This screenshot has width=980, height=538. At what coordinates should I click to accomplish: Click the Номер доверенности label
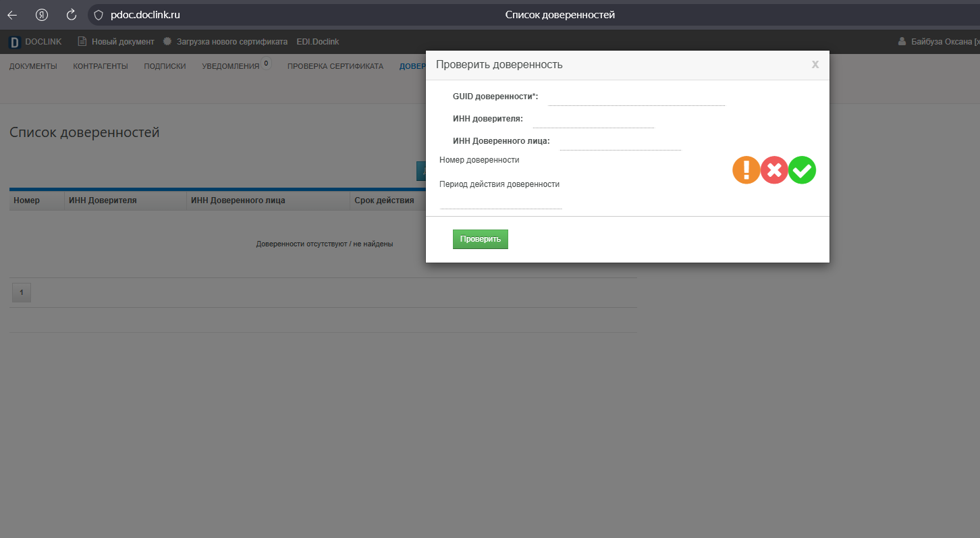tap(479, 160)
